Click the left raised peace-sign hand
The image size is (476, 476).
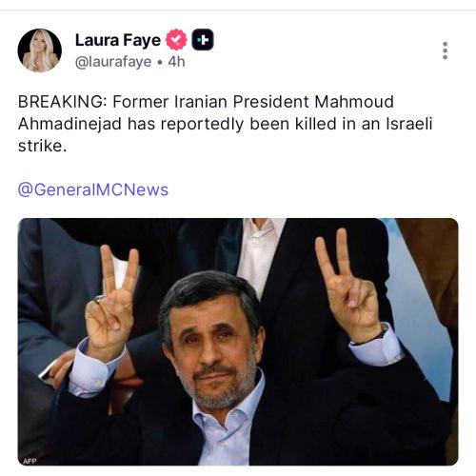click(x=109, y=303)
